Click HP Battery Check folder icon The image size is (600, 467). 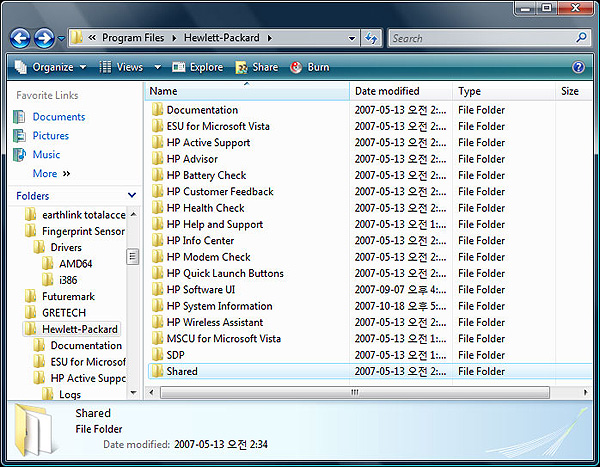157,175
